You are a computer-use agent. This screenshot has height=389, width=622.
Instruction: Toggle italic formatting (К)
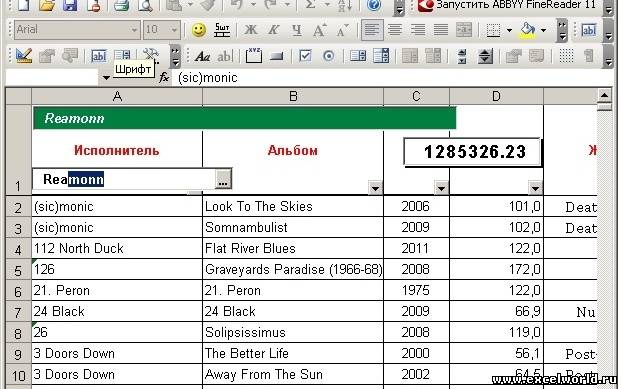click(273, 30)
